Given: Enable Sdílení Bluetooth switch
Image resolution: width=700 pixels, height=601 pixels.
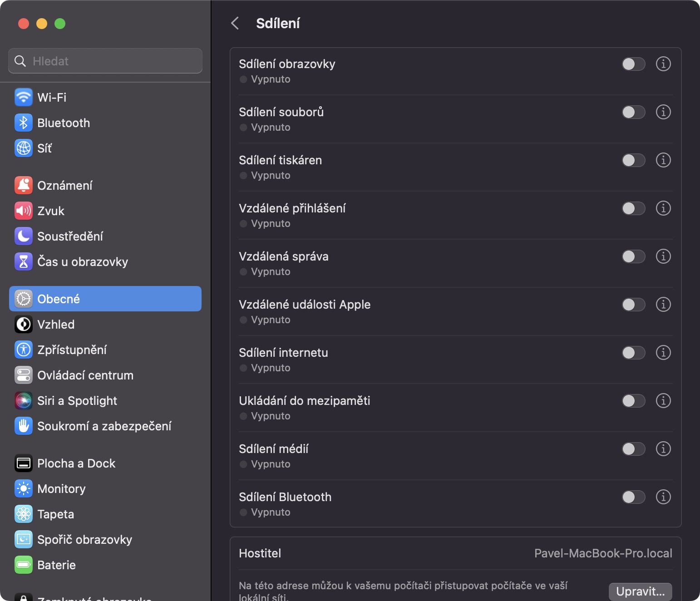Looking at the screenshot, I should pos(633,497).
